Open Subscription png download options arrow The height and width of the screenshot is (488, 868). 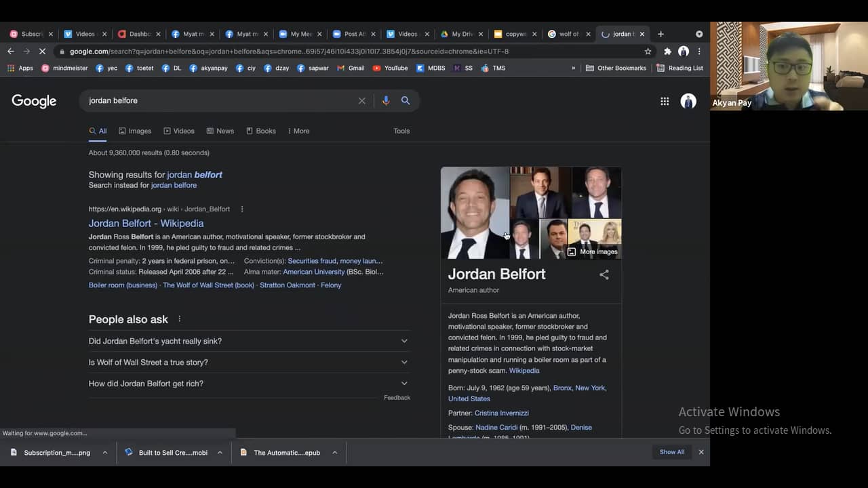(104, 453)
